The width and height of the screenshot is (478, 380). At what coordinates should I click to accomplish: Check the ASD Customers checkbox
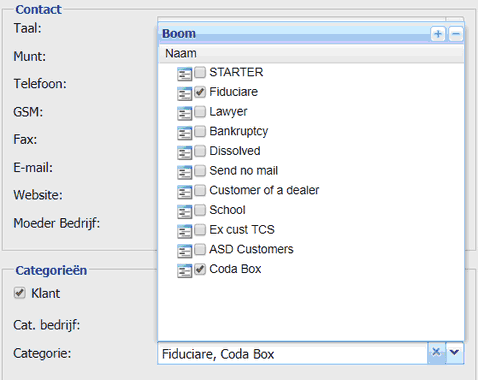(200, 249)
